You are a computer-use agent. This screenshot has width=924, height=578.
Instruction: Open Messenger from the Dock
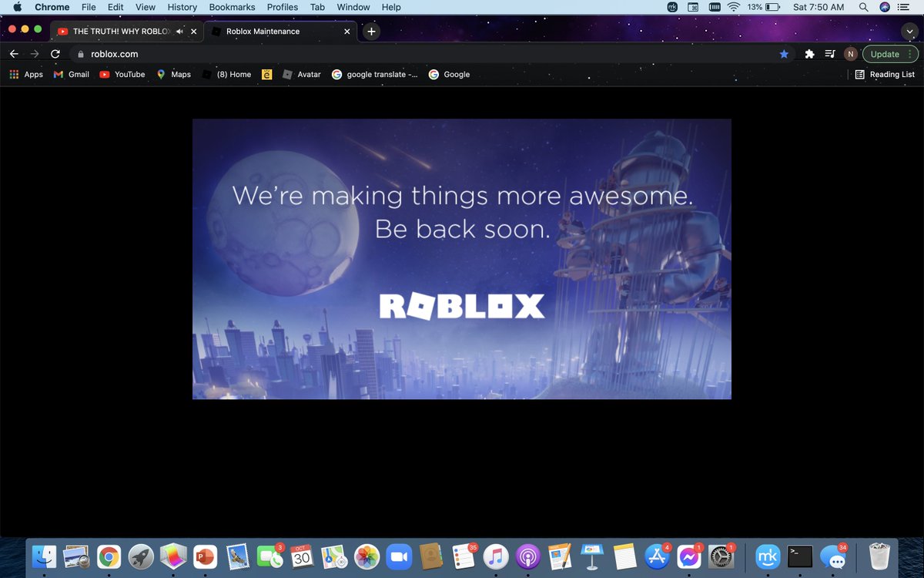point(688,556)
